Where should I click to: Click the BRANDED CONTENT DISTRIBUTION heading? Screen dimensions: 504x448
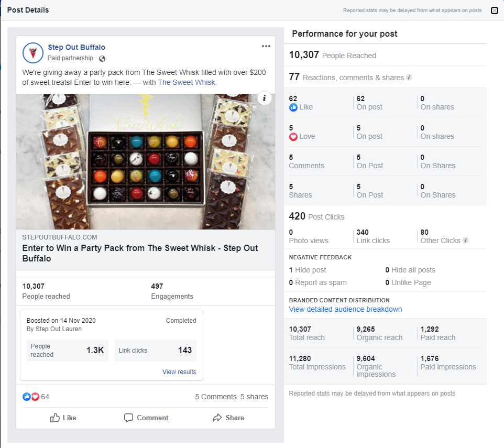coord(339,300)
